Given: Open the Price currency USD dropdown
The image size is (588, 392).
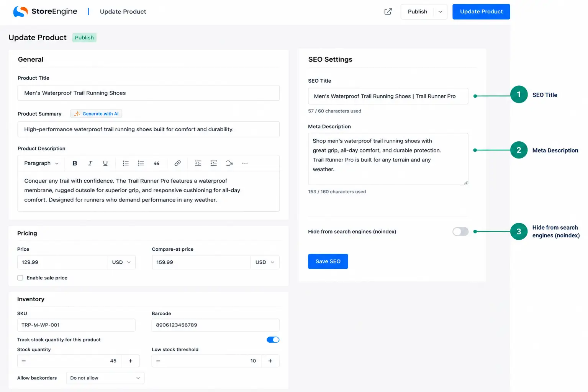Looking at the screenshot, I should point(121,262).
